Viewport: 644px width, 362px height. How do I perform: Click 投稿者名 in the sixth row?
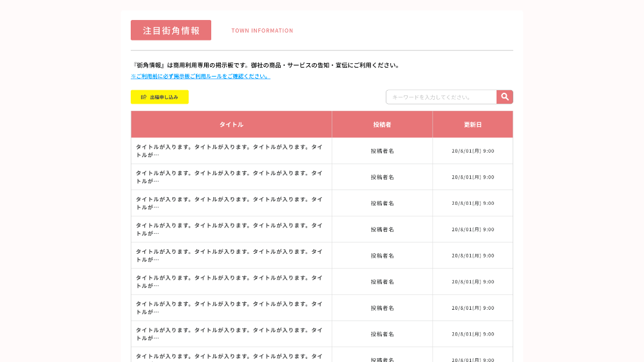tap(382, 281)
